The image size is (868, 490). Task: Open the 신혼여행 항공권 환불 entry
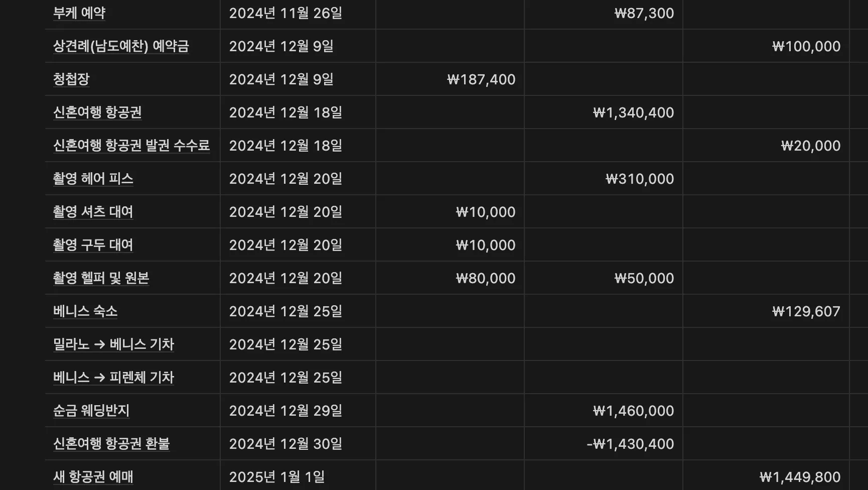[x=111, y=444]
